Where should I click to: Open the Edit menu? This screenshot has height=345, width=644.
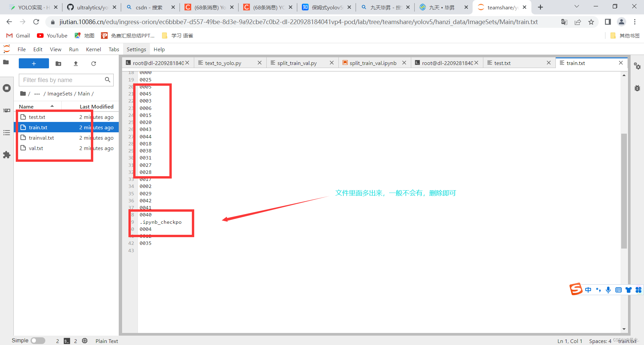coord(38,49)
